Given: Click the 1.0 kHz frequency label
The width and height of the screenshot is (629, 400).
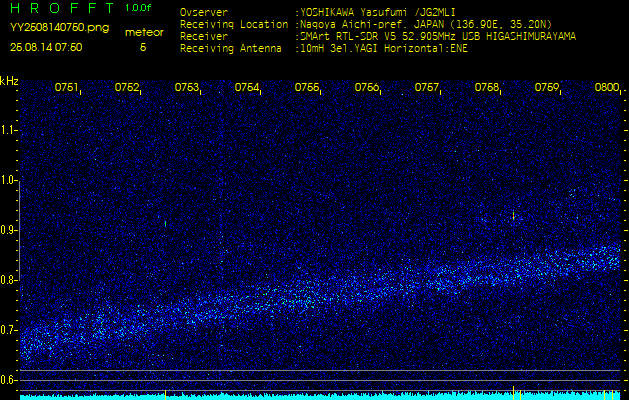Looking at the screenshot, I should coord(8,180).
